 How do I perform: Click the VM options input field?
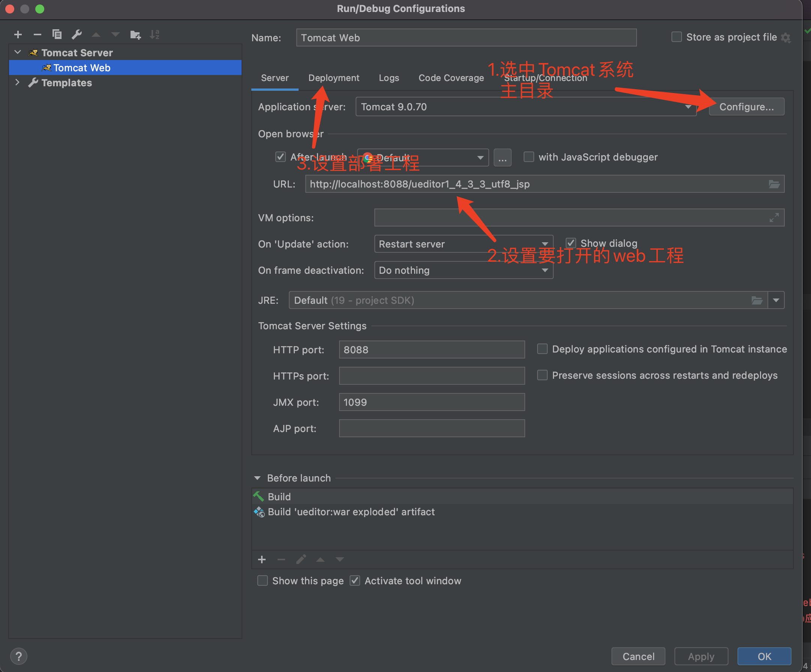tap(579, 218)
